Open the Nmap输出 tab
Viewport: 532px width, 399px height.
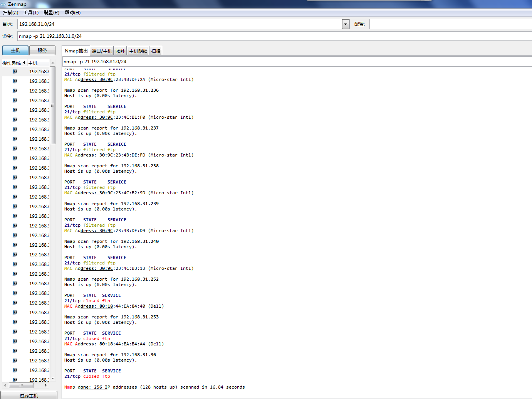76,51
